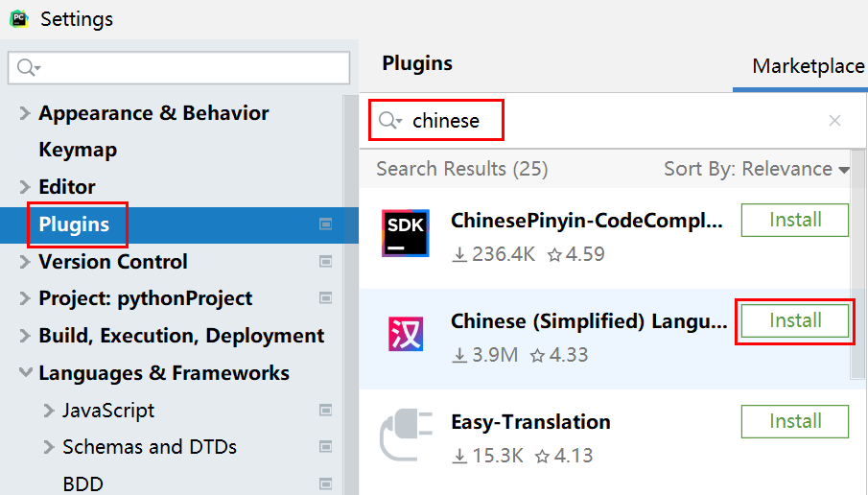Focus the Settings search input field
The height and width of the screenshot is (495, 868).
click(x=178, y=67)
